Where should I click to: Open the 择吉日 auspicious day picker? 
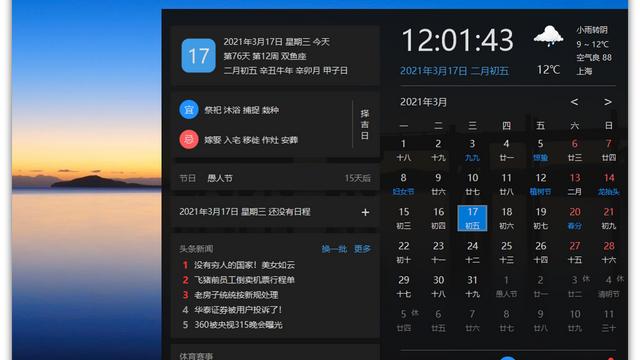pyautogui.click(x=365, y=124)
